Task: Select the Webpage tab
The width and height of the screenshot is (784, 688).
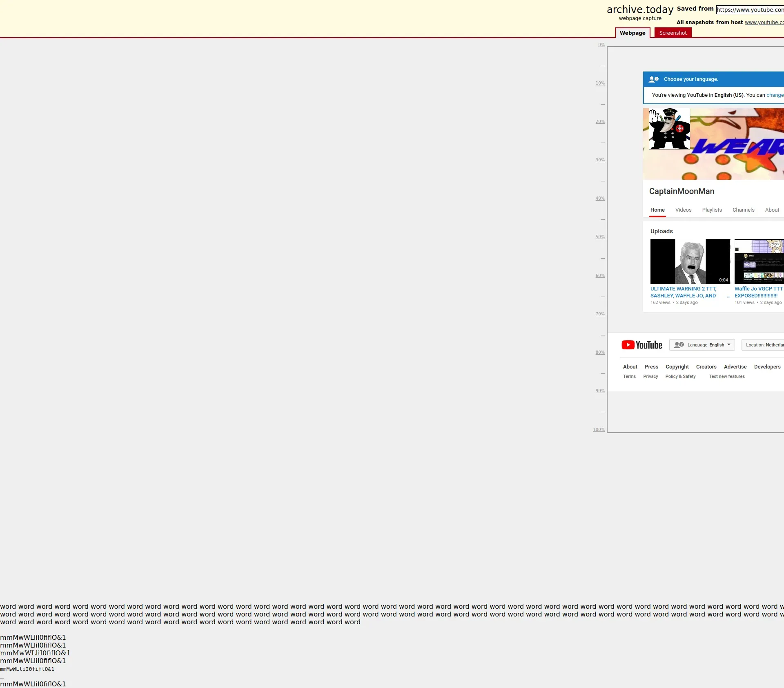Action: pos(632,33)
